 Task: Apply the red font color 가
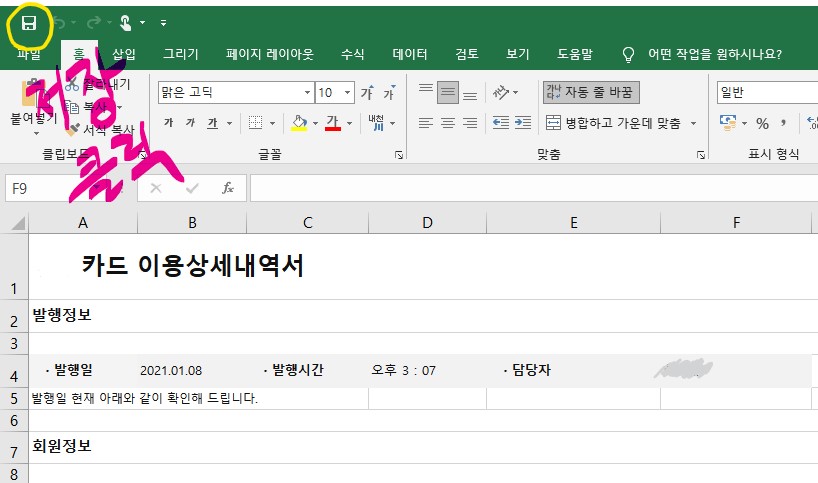[333, 123]
